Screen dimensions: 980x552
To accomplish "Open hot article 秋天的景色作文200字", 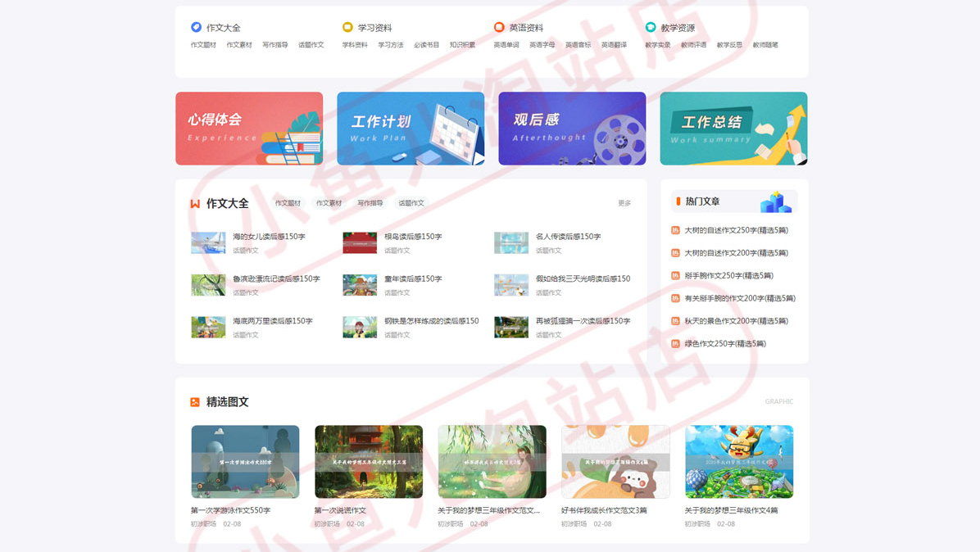I will [x=736, y=321].
